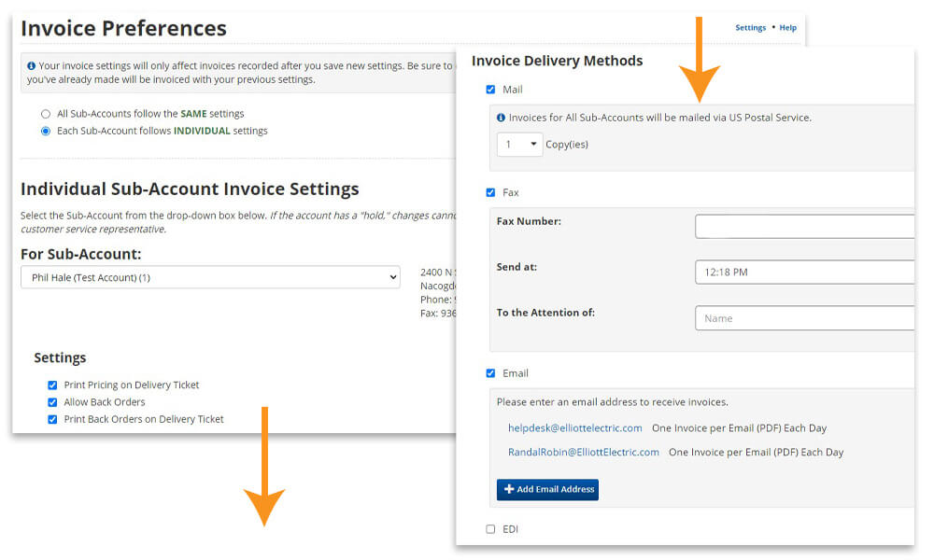
Task: Uncheck the Fax delivery method
Action: click(x=490, y=193)
